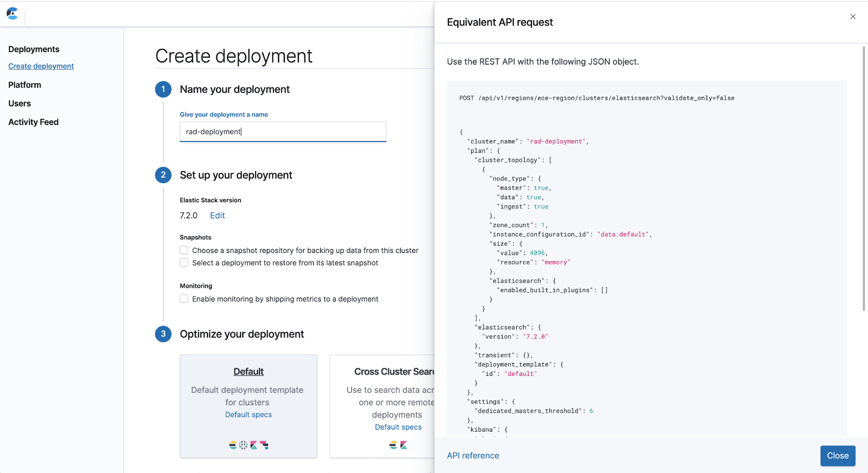This screenshot has width=868, height=473.
Task: Click the Machine Learning icon on the Default card
Action: 243,444
